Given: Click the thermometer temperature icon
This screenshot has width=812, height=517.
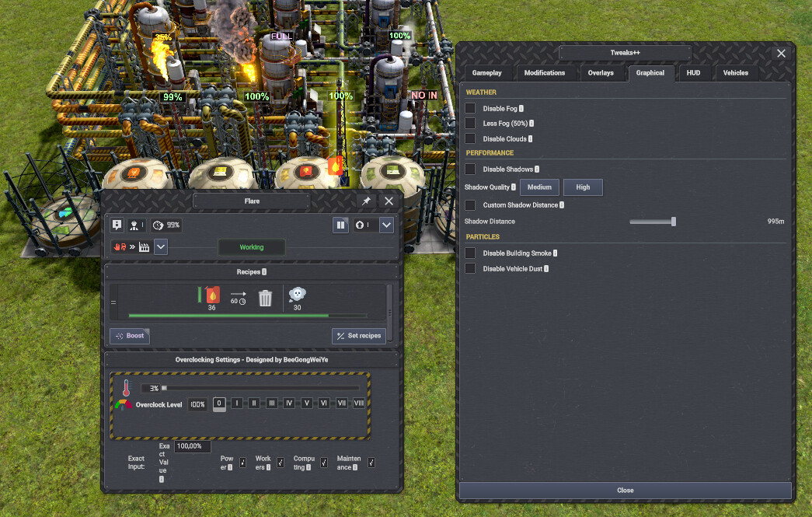Looking at the screenshot, I should pyautogui.click(x=126, y=387).
